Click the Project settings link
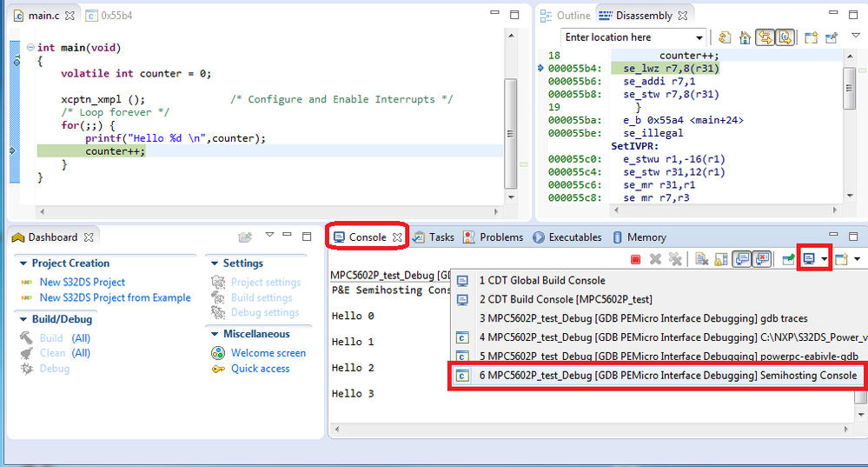The image size is (868, 467). tap(266, 283)
